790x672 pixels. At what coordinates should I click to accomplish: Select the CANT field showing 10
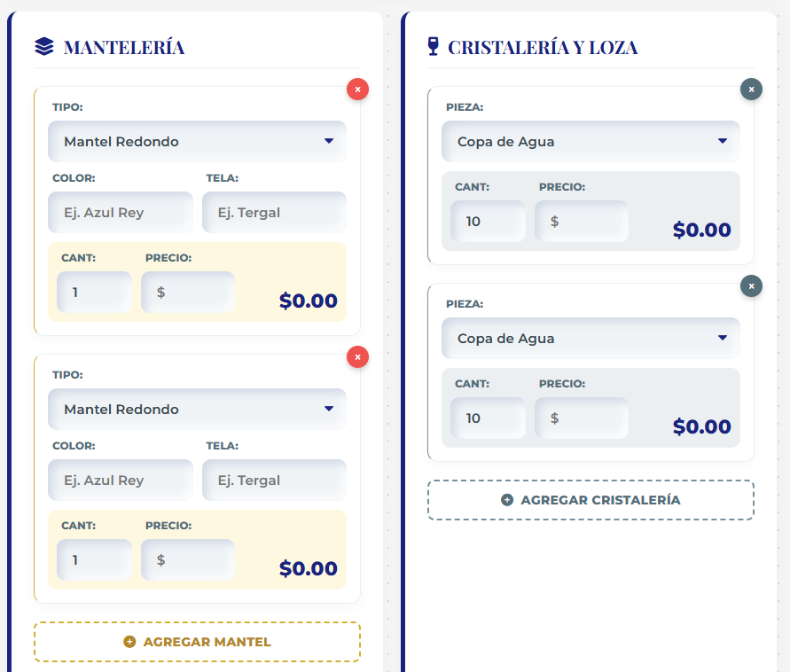[x=488, y=222]
